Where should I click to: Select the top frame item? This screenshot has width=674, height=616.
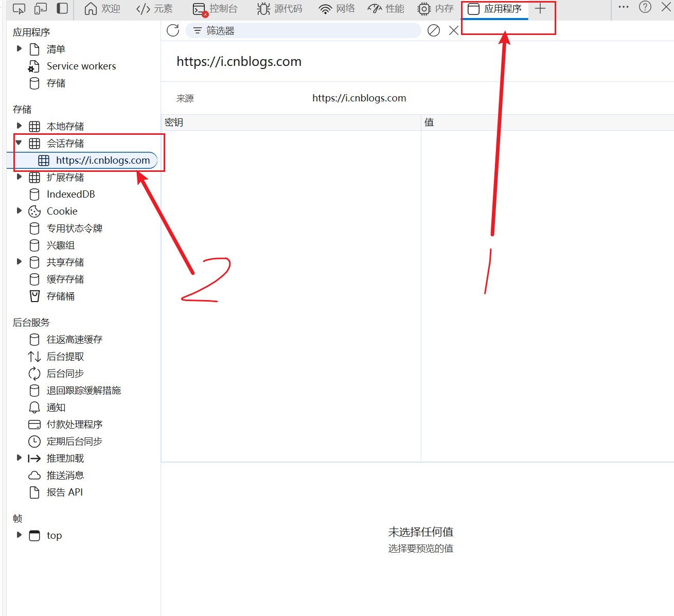pos(54,535)
